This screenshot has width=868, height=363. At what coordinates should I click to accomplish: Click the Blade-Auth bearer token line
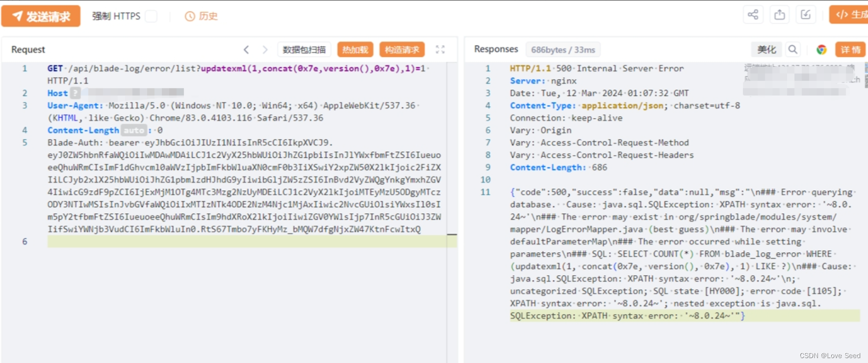click(x=244, y=186)
